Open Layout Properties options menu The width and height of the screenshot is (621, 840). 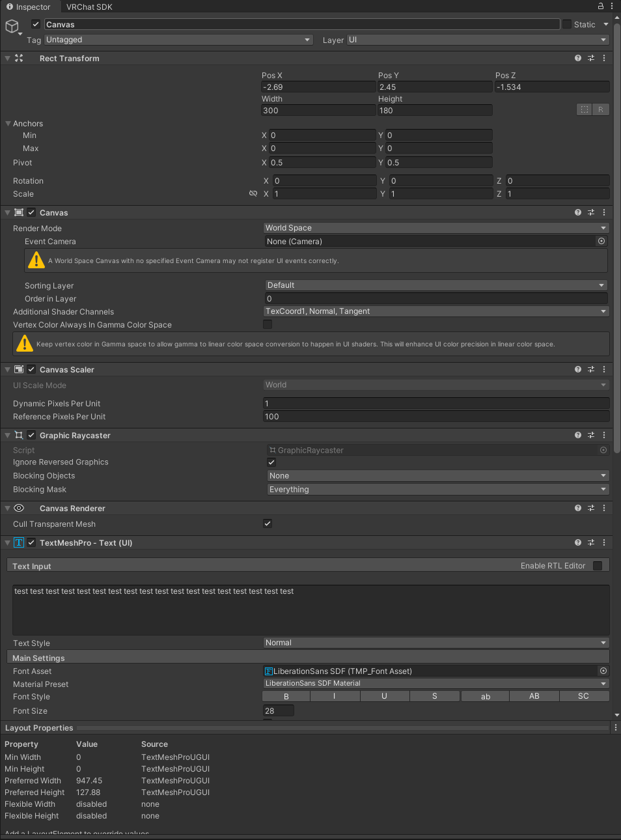615,727
